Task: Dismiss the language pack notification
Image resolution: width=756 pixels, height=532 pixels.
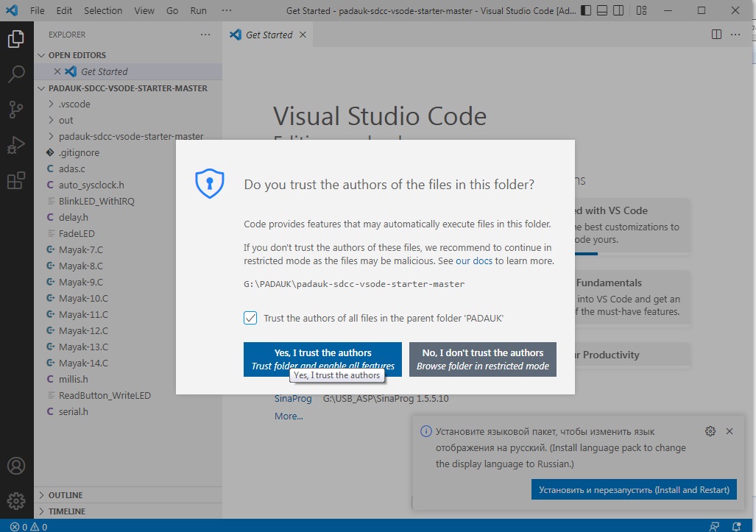Action: (x=729, y=431)
